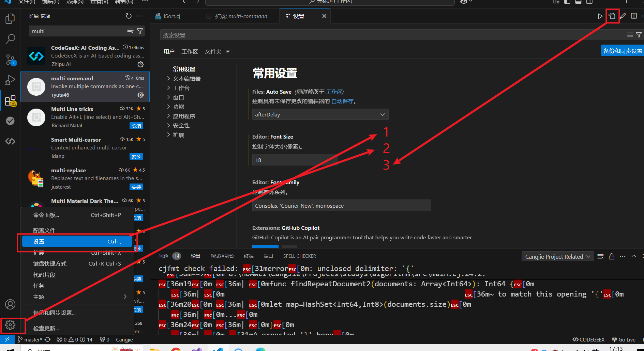The image size is (644, 351).
Task: Click the 备份和同步设置 button
Action: pos(623,51)
